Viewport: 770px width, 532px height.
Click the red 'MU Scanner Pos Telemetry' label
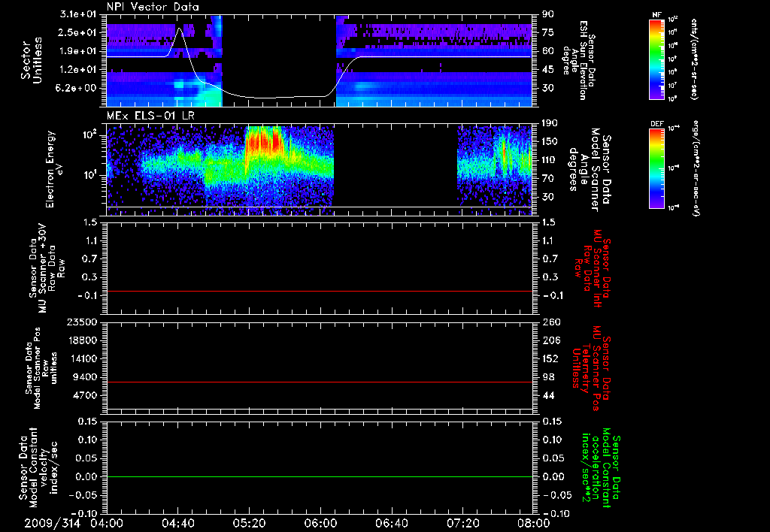click(590, 368)
